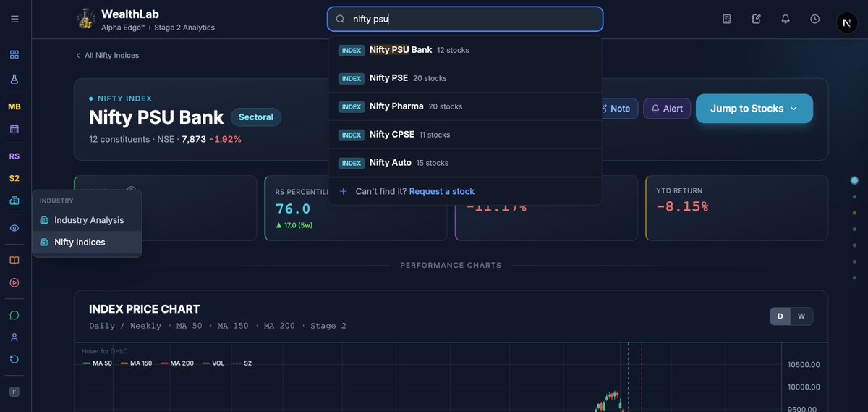
Task: Select the top highlighted page section dot
Action: click(854, 180)
